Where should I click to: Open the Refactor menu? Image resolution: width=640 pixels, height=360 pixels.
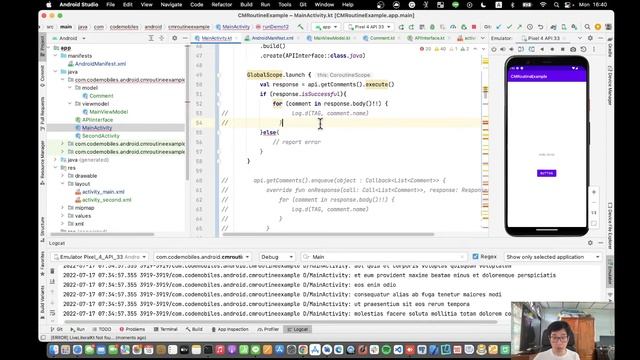pyautogui.click(x=222, y=4)
